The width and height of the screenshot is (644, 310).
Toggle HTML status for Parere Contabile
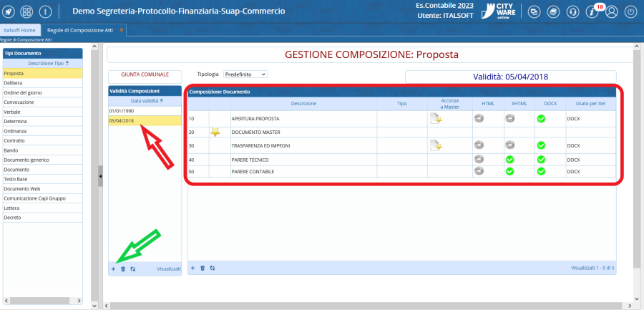[479, 171]
